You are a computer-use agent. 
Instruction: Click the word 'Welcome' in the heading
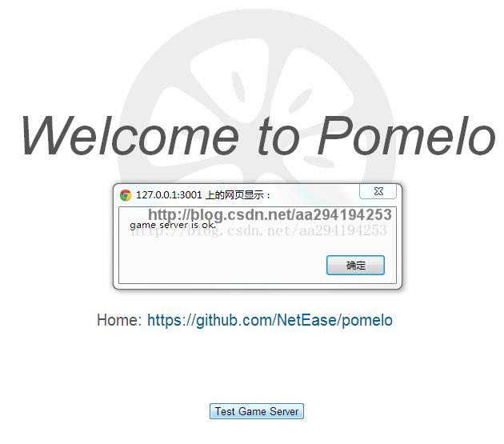pos(130,136)
